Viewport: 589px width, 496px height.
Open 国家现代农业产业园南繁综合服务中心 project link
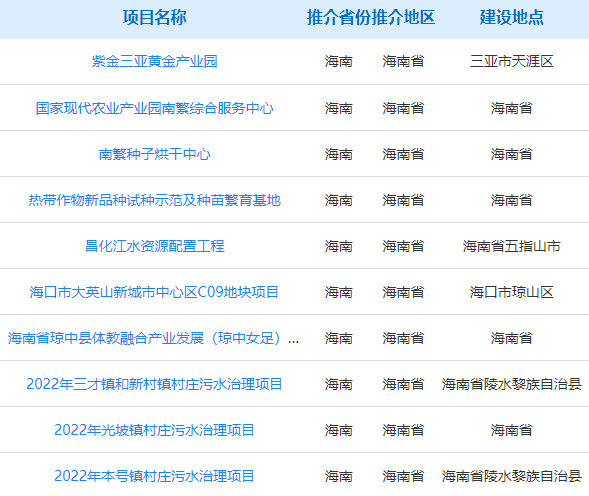pyautogui.click(x=154, y=108)
